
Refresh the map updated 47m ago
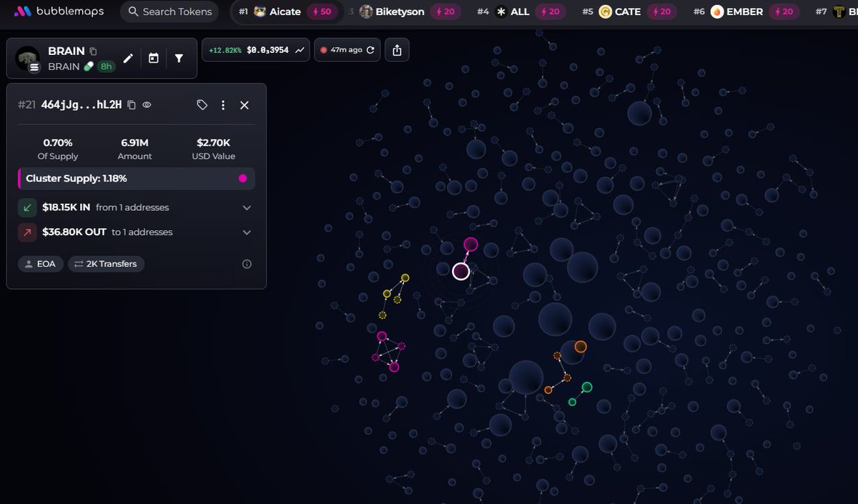[370, 50]
